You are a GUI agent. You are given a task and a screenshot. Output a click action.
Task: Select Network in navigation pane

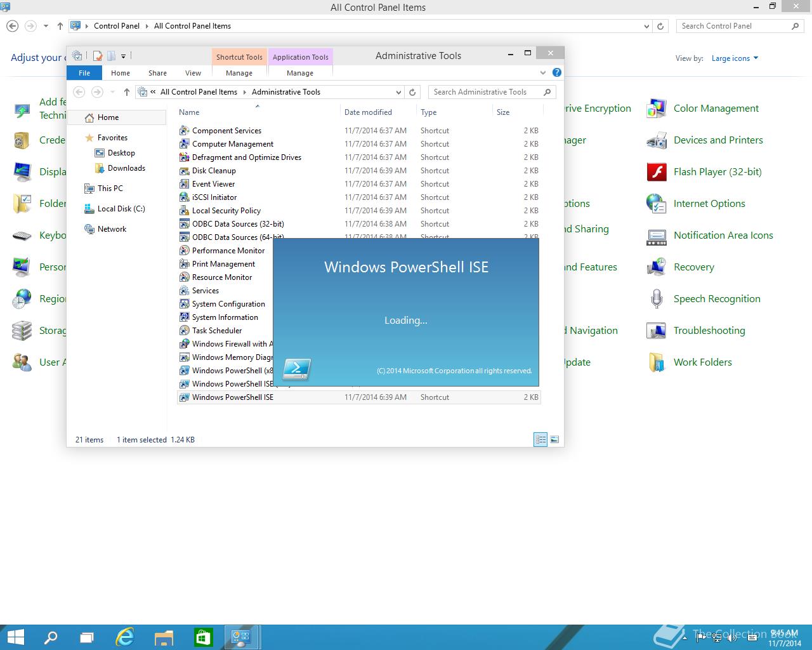[x=112, y=229]
